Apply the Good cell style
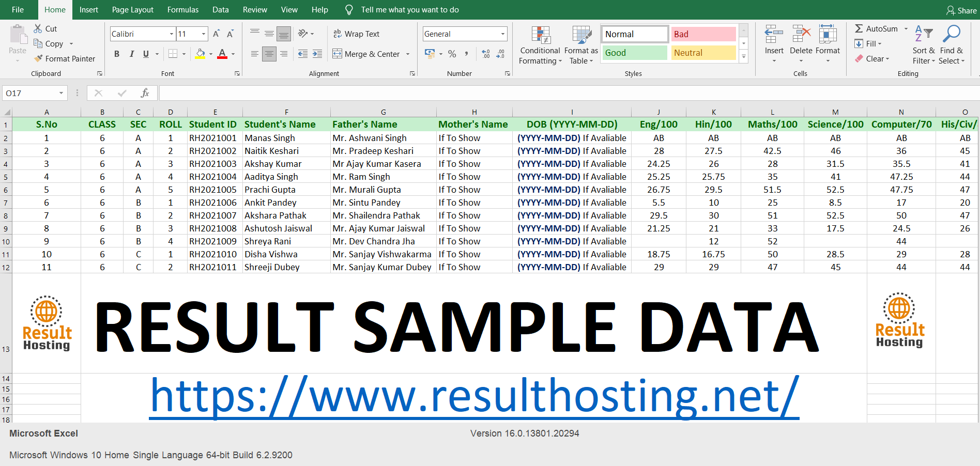The width and height of the screenshot is (980, 466). coord(635,53)
